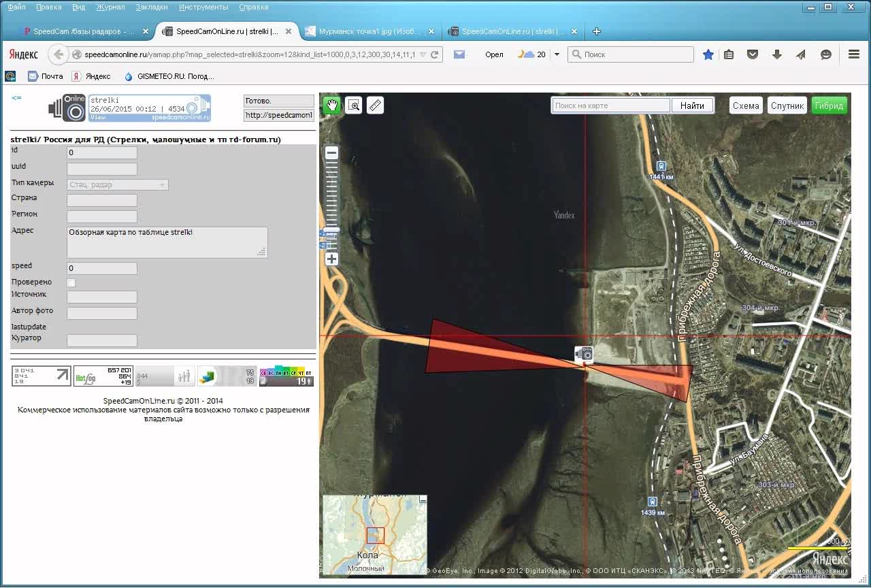Click the Найти search button
The width and height of the screenshot is (871, 588).
tap(692, 105)
